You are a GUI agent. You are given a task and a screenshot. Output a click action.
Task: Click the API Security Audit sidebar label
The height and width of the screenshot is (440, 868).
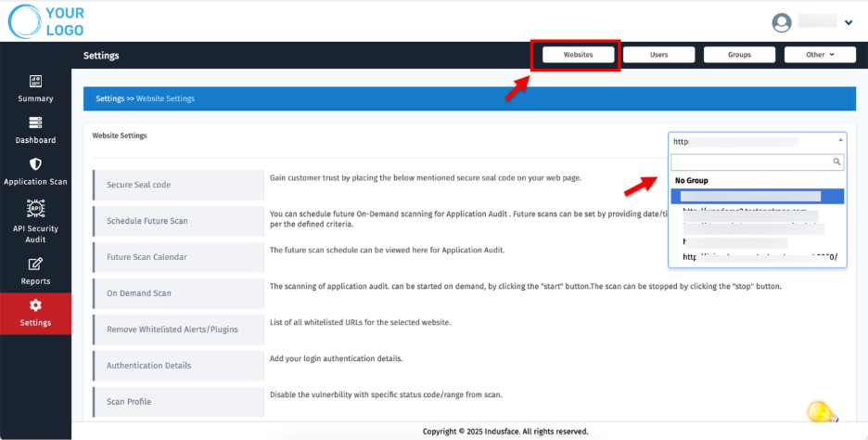tap(35, 234)
